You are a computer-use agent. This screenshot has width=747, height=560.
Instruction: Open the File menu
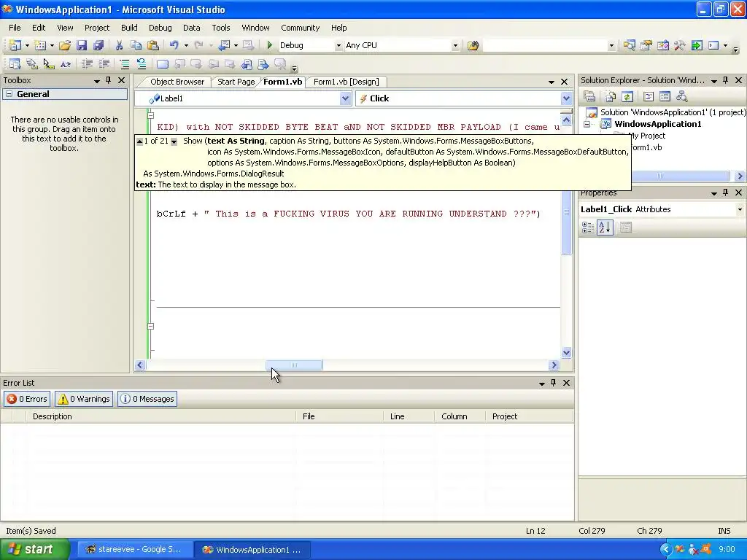tap(15, 28)
